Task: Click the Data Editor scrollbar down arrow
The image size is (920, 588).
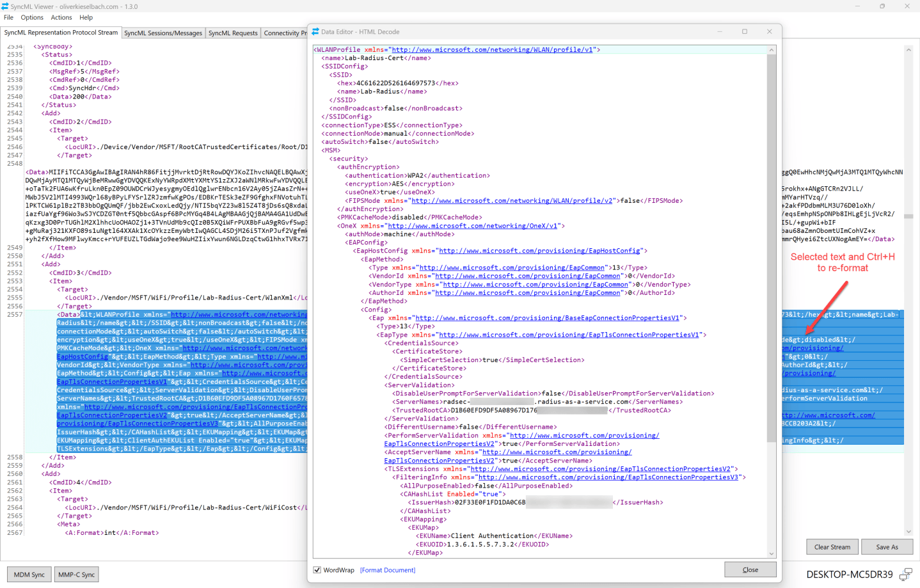Action: 772,553
